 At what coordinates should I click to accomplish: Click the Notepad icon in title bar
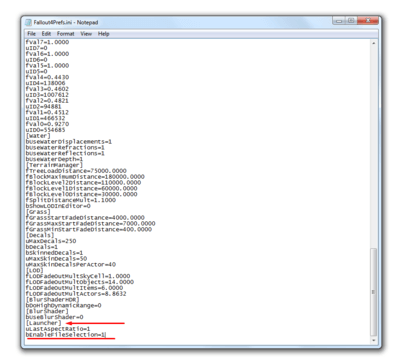point(29,22)
